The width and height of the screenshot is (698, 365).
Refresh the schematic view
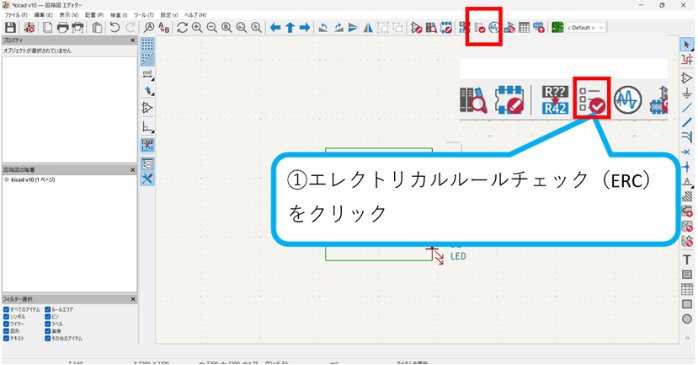(x=182, y=28)
